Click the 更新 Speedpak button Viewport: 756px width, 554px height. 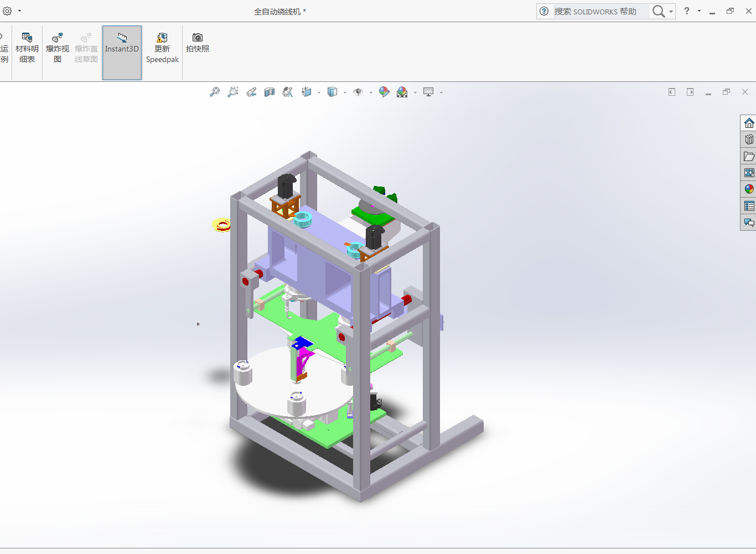pyautogui.click(x=162, y=48)
